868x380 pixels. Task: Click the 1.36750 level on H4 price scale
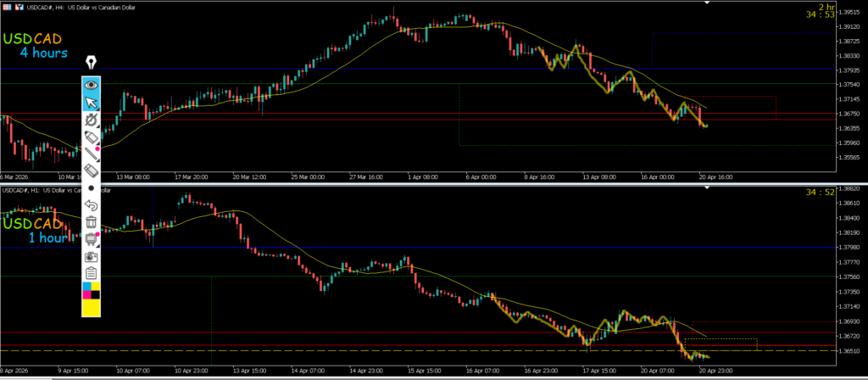(849, 114)
